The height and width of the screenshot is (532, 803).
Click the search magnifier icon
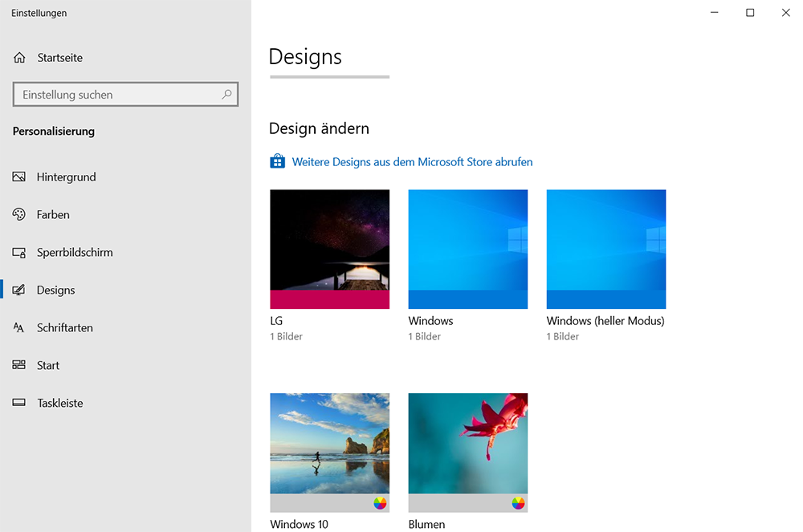pyautogui.click(x=226, y=95)
